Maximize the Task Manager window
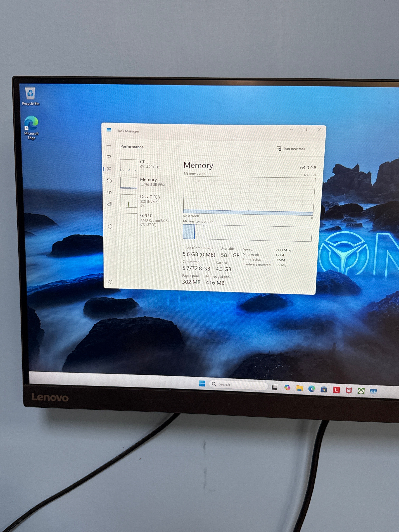Screen dimensions: 399x532 [305, 130]
